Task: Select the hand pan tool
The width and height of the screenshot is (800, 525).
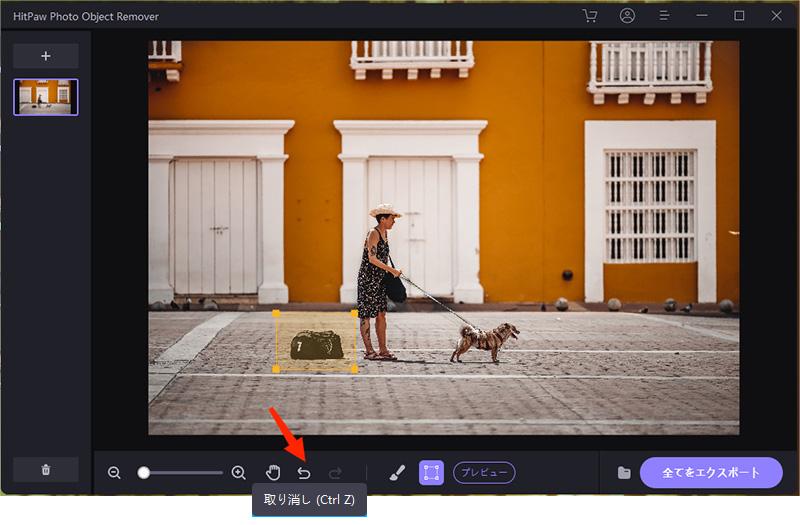Action: (x=272, y=473)
